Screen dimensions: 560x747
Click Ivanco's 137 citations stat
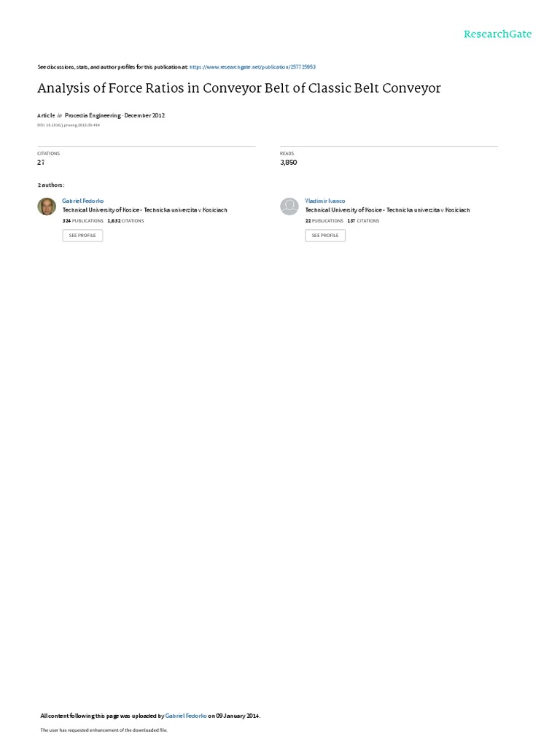pos(363,221)
